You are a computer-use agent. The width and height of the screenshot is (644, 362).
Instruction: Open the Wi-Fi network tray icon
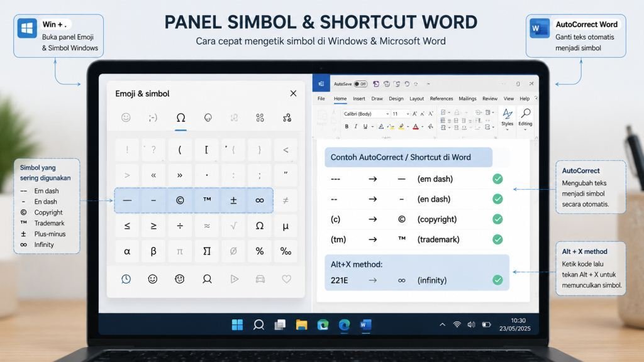point(457,324)
